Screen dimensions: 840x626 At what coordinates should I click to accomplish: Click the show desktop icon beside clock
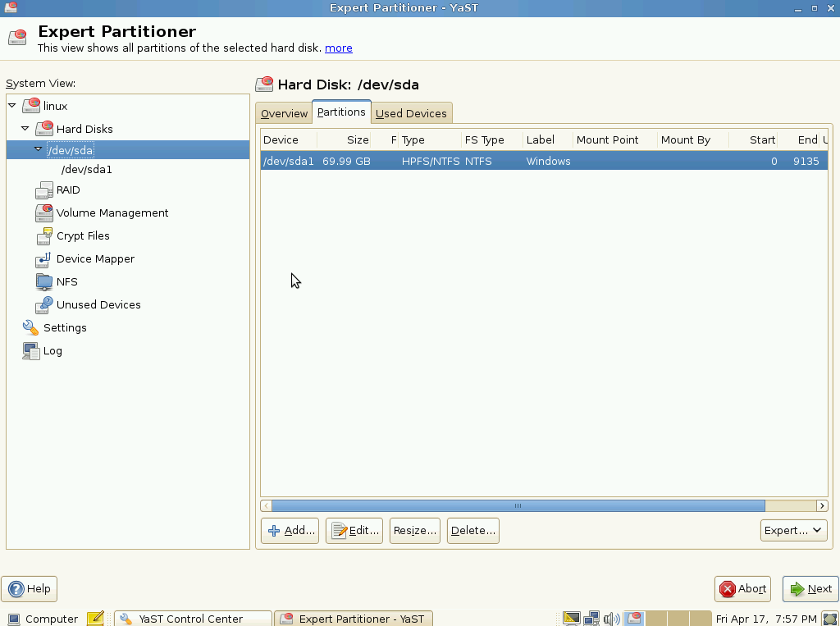[x=830, y=619]
